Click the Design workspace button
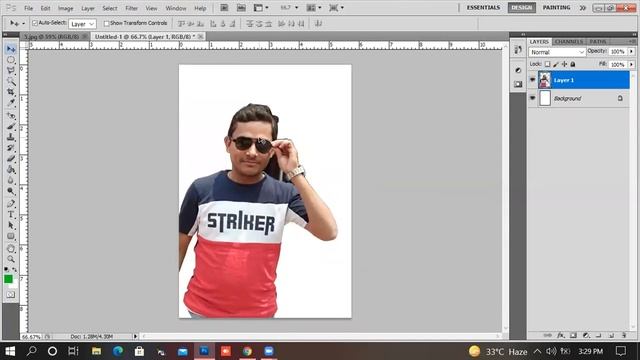 [522, 8]
